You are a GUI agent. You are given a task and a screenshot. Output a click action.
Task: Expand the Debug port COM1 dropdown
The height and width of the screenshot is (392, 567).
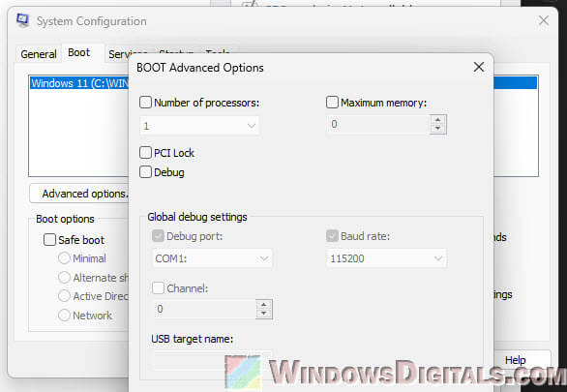point(212,258)
